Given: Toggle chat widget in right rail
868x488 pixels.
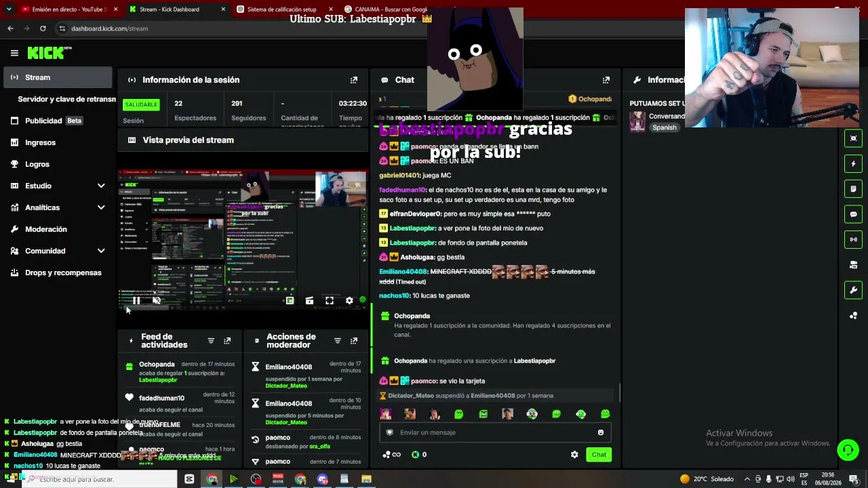Looking at the screenshot, I should tap(853, 214).
